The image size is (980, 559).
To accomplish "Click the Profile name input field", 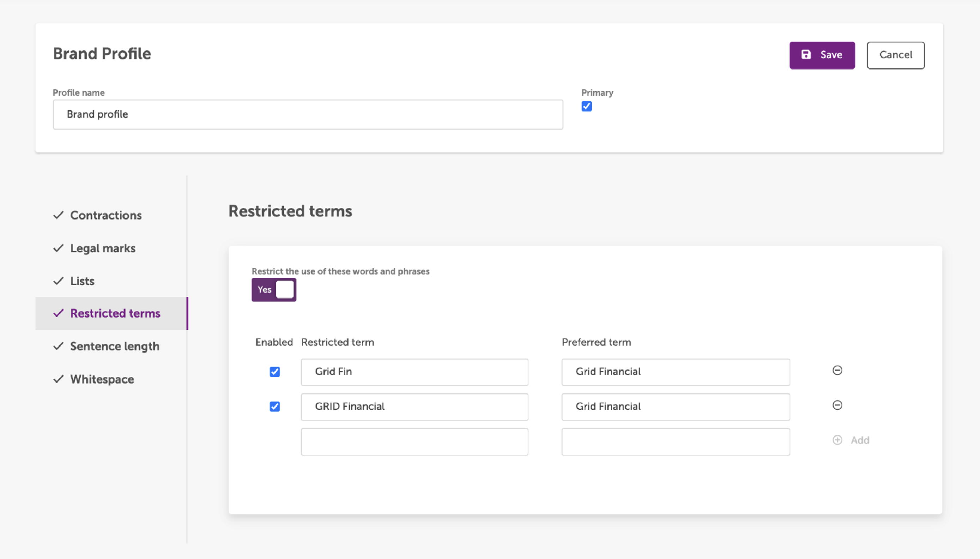I will 308,114.
